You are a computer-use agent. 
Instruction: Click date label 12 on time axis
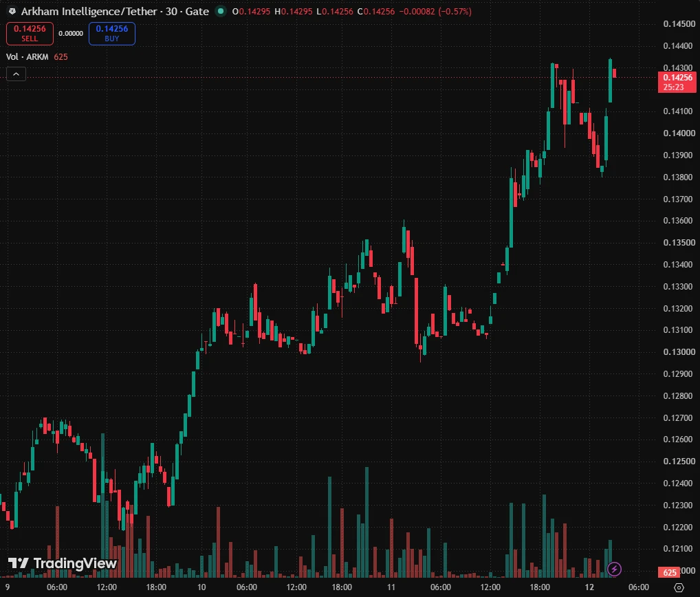point(589,587)
